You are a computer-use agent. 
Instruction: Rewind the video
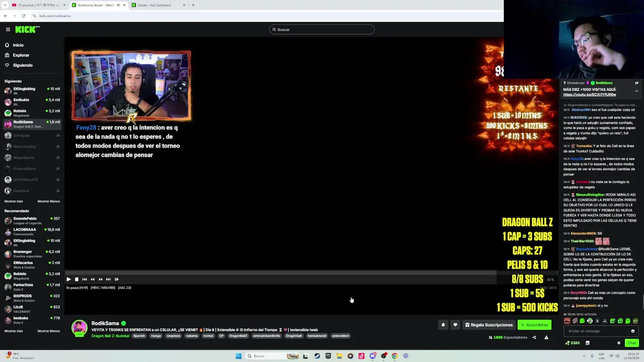(93, 279)
